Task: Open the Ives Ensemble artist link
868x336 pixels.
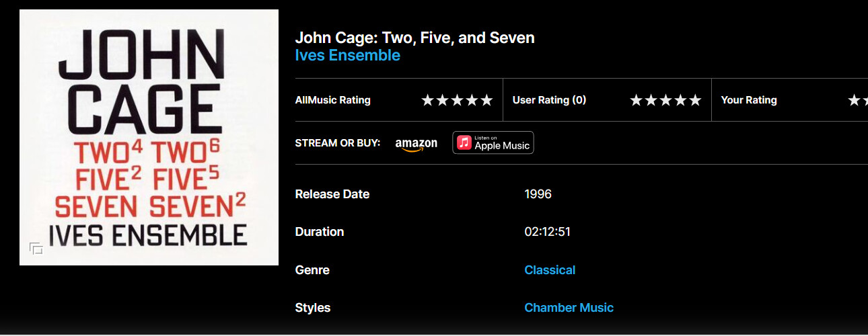Action: tap(347, 55)
